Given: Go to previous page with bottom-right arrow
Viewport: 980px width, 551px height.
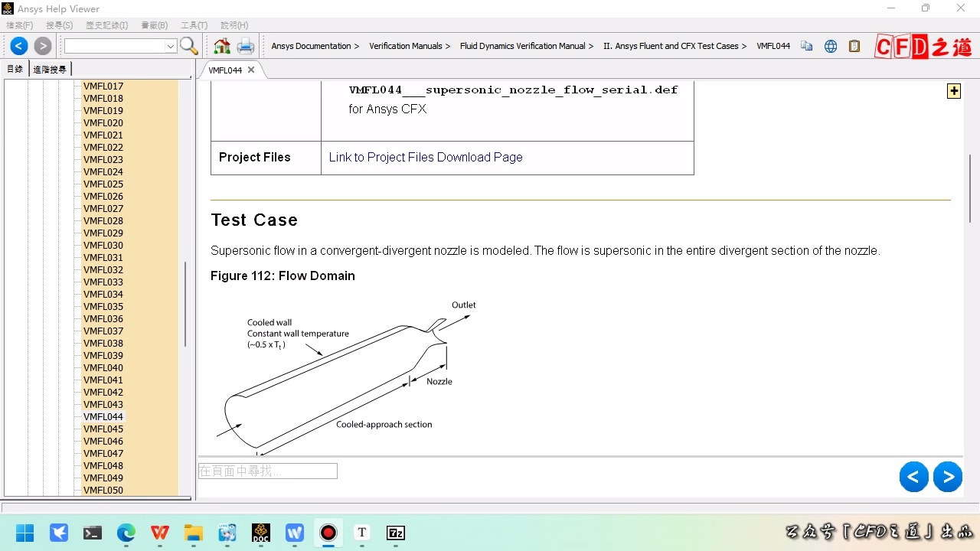Looking at the screenshot, I should (x=913, y=477).
